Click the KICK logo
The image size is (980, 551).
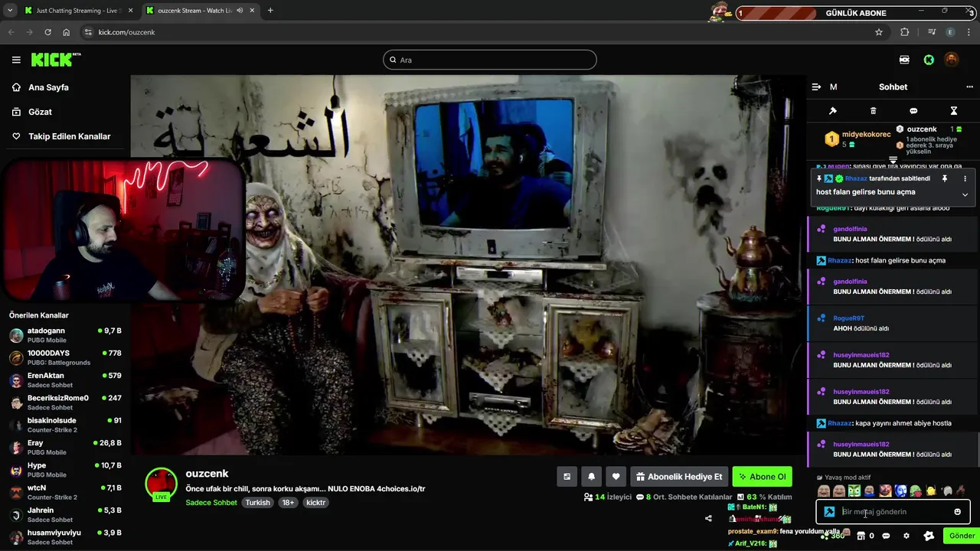point(56,60)
